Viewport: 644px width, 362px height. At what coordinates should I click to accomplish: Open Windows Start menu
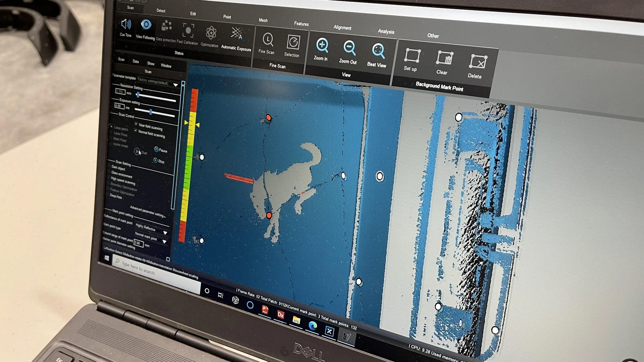pos(107,258)
